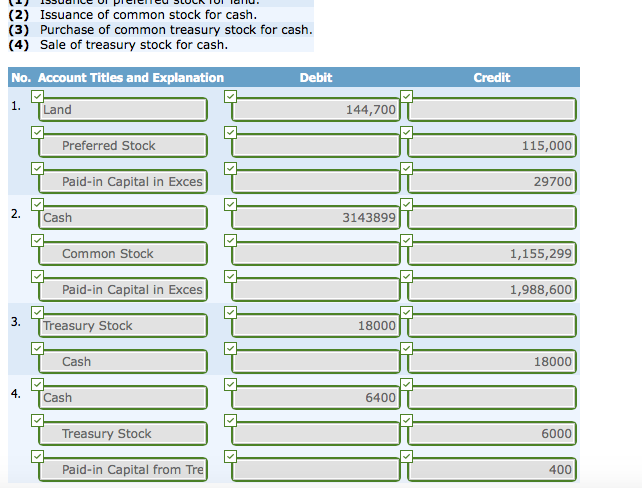The width and height of the screenshot is (642, 488).
Task: Select the debit field showing 18000
Action: (x=316, y=325)
